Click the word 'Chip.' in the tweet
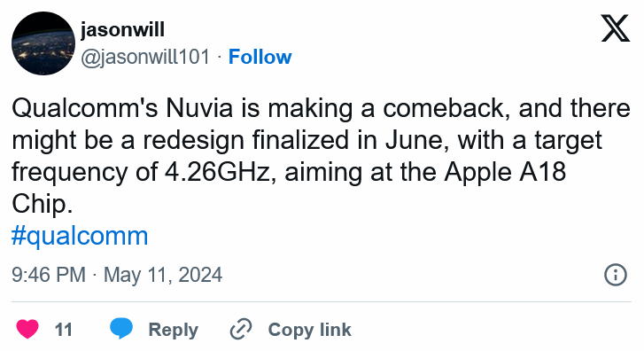 pyautogui.click(x=42, y=204)
